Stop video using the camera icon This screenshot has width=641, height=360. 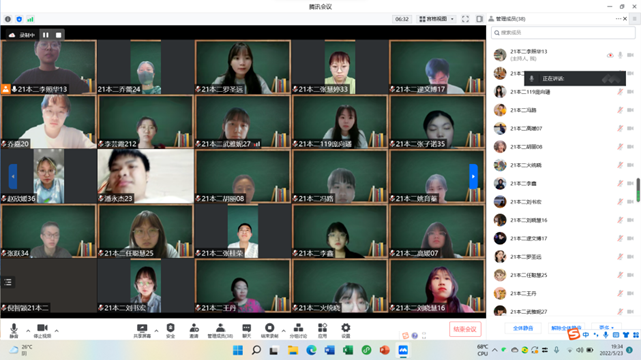(42, 330)
